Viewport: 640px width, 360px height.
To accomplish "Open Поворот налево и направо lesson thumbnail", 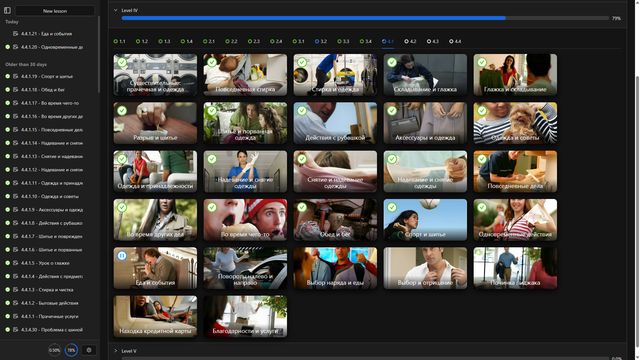I will pyautogui.click(x=245, y=268).
